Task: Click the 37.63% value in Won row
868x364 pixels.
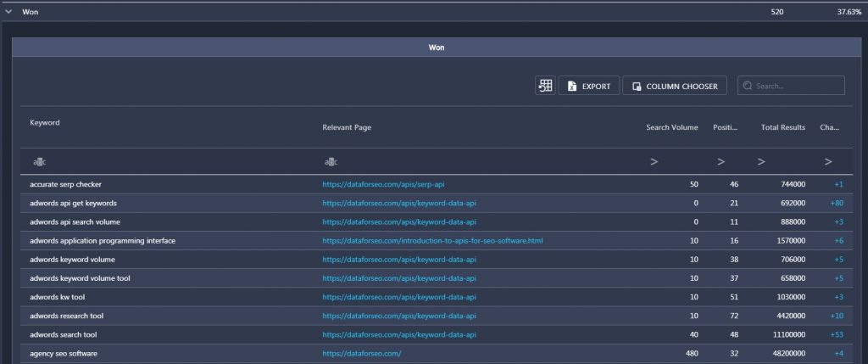Action: click(x=849, y=12)
